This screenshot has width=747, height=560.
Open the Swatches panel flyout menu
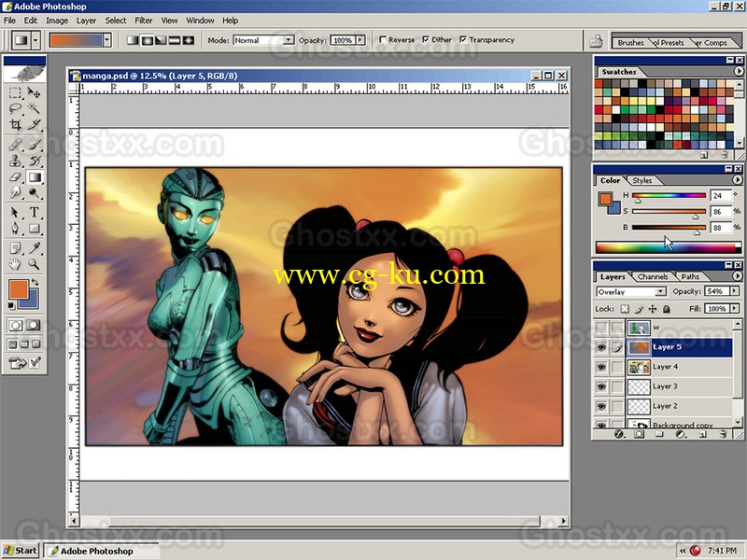tap(739, 71)
